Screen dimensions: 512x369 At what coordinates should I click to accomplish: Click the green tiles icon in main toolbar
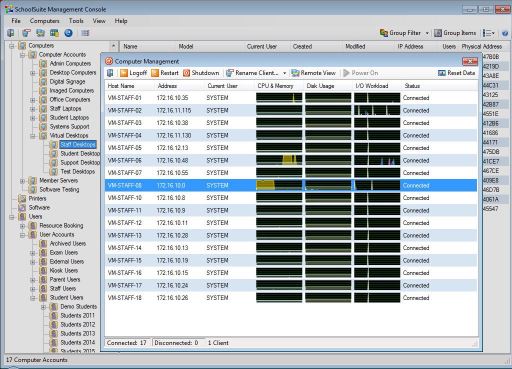pos(54,33)
